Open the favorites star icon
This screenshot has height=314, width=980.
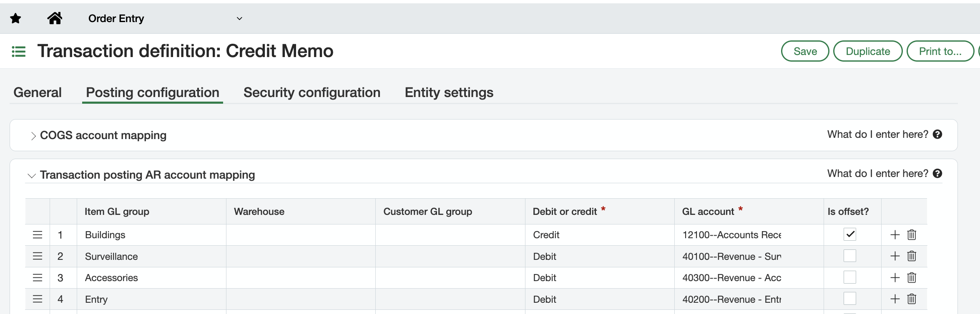[16, 18]
